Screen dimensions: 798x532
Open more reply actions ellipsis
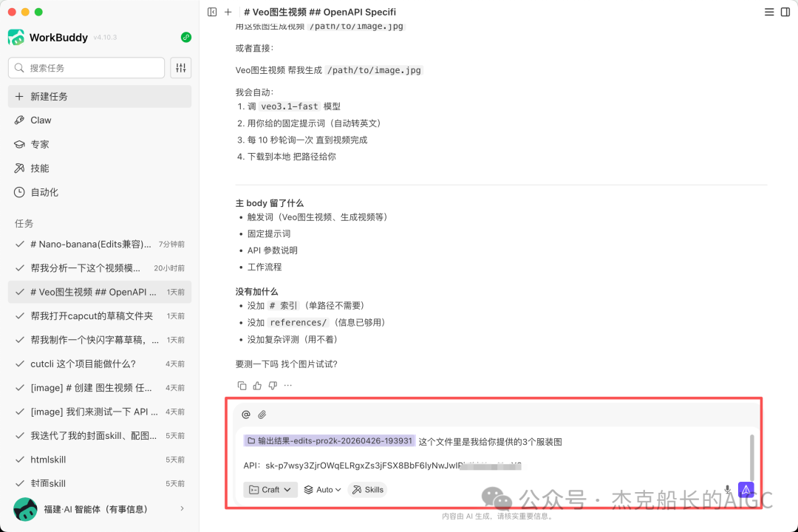288,386
